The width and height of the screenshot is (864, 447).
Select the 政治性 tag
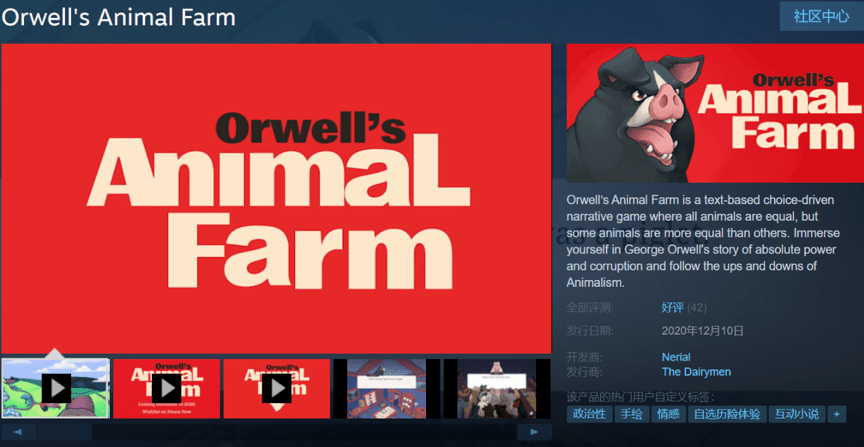pyautogui.click(x=589, y=414)
